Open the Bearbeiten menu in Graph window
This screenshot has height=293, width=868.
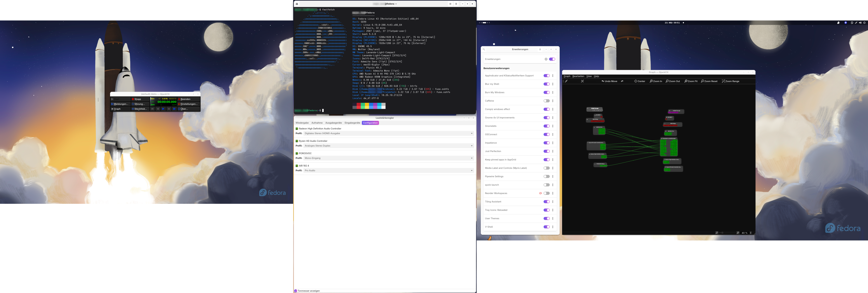point(578,76)
